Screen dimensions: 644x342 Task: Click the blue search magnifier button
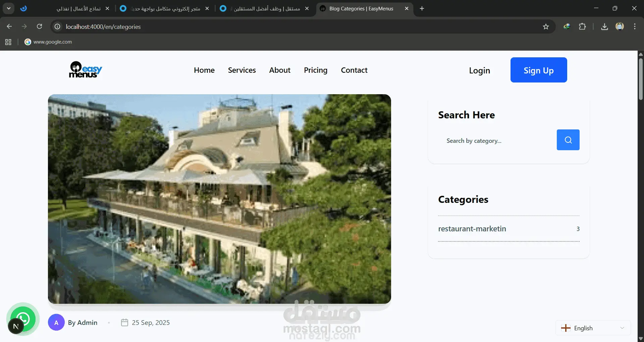568,140
